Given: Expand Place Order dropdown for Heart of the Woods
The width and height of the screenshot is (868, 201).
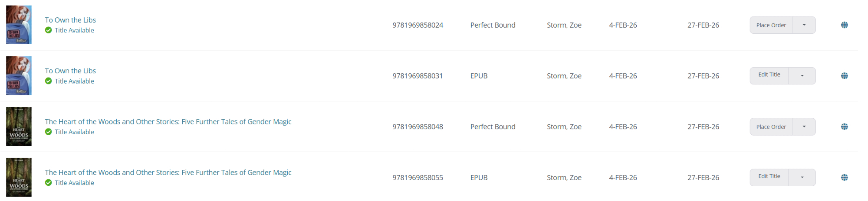Looking at the screenshot, I should tap(804, 126).
